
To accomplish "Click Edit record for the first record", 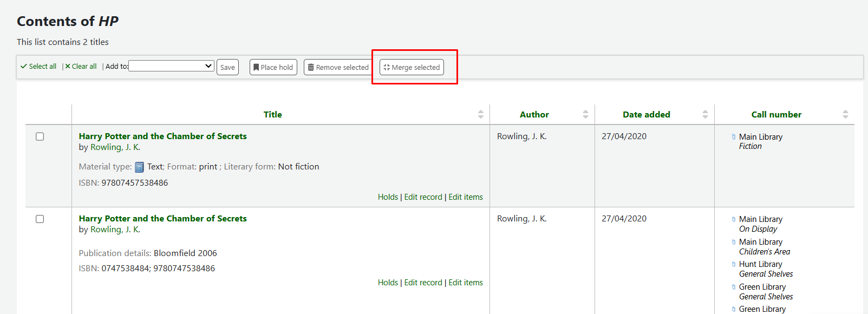I will click(423, 197).
